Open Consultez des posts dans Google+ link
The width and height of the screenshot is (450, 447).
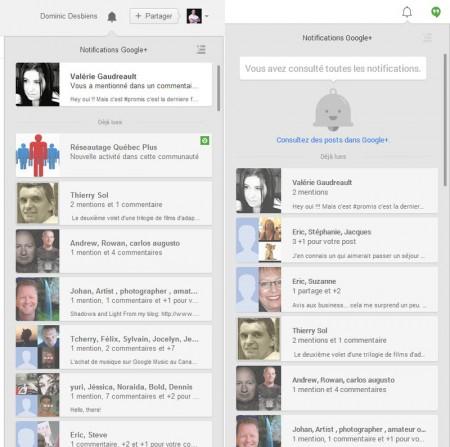point(332,140)
